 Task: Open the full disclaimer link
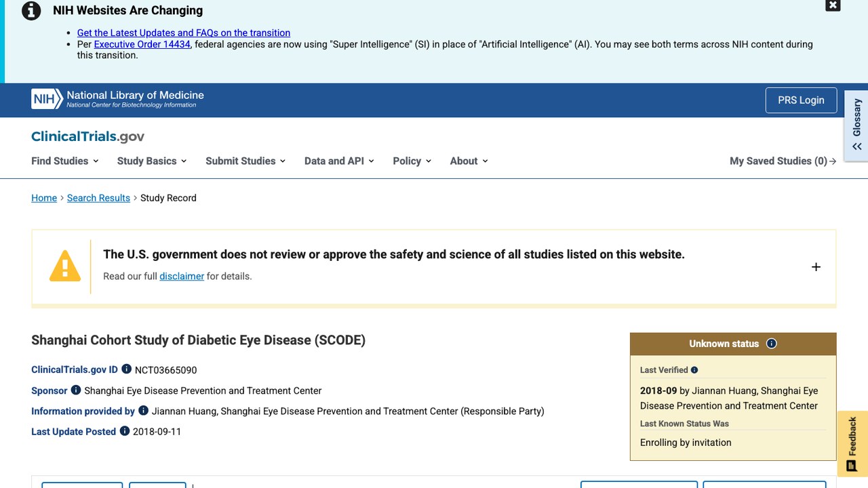(x=182, y=276)
